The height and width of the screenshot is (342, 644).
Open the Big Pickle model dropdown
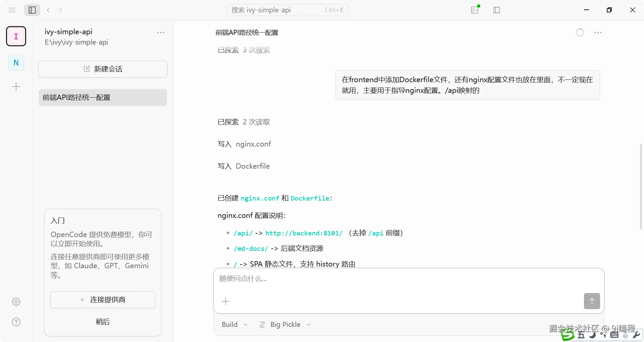pos(285,325)
